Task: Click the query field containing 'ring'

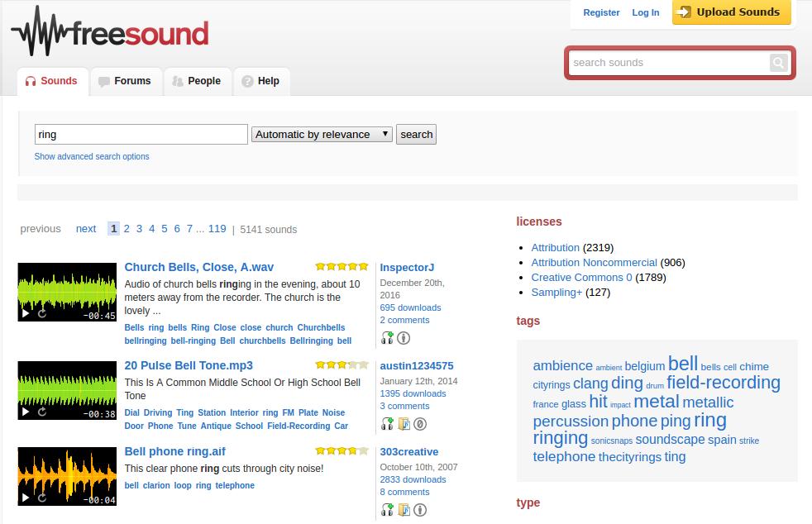Action: click(x=141, y=135)
